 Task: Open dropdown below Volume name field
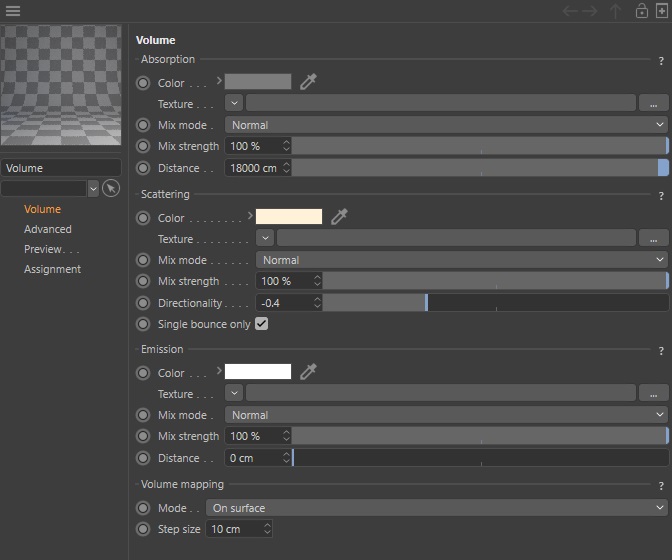click(93, 189)
